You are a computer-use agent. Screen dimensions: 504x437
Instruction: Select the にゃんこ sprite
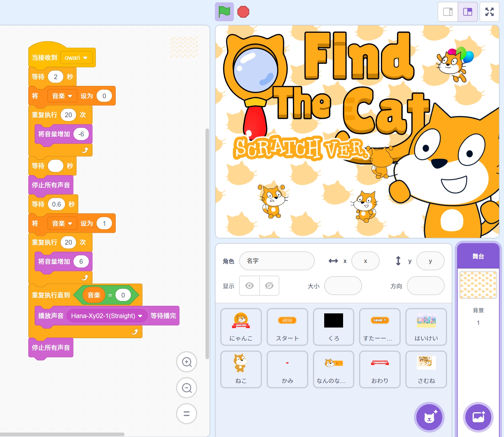241,327
